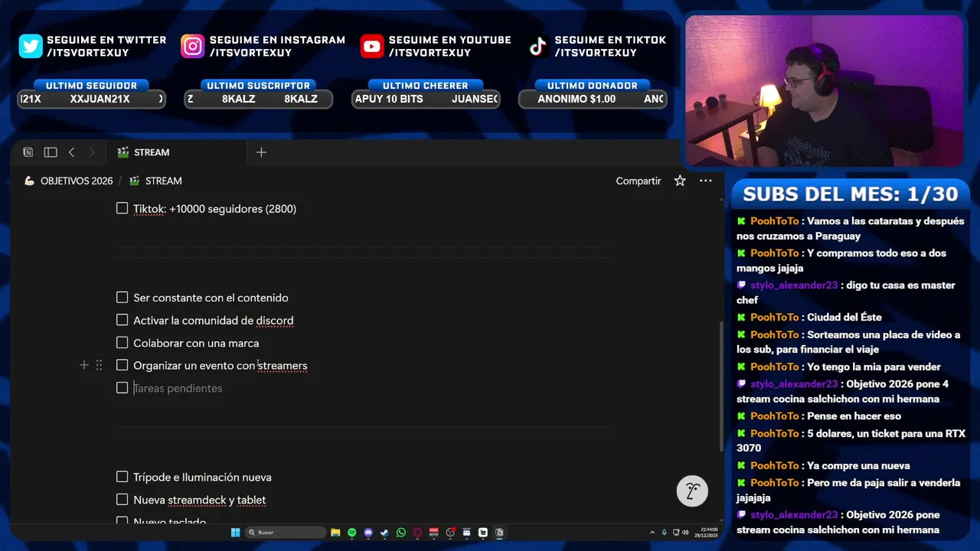
Task: Go back using the left arrow
Action: point(71,152)
